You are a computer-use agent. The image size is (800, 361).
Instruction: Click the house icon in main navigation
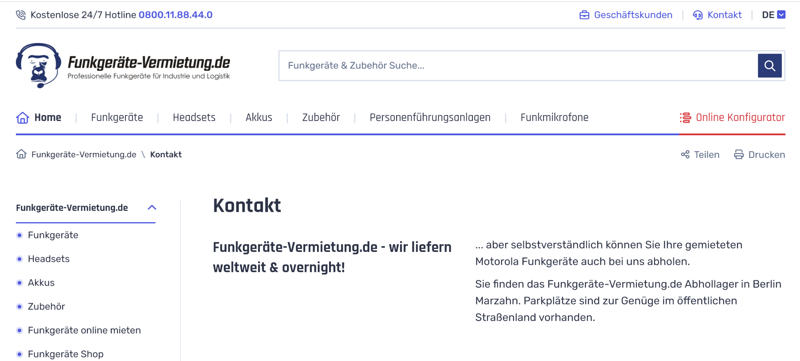(22, 118)
